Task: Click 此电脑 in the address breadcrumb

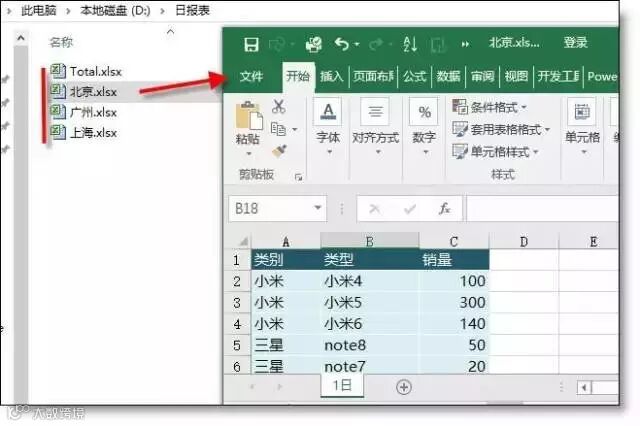Action: point(38,10)
